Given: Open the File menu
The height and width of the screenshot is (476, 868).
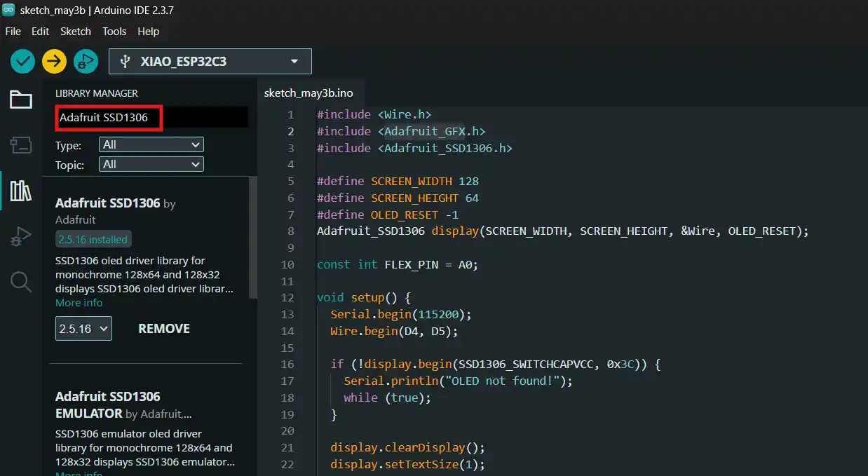Looking at the screenshot, I should (x=13, y=32).
